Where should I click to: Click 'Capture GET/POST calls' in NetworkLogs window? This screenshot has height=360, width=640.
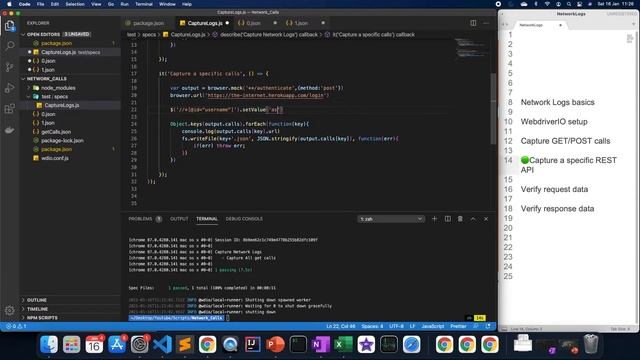[565, 141]
